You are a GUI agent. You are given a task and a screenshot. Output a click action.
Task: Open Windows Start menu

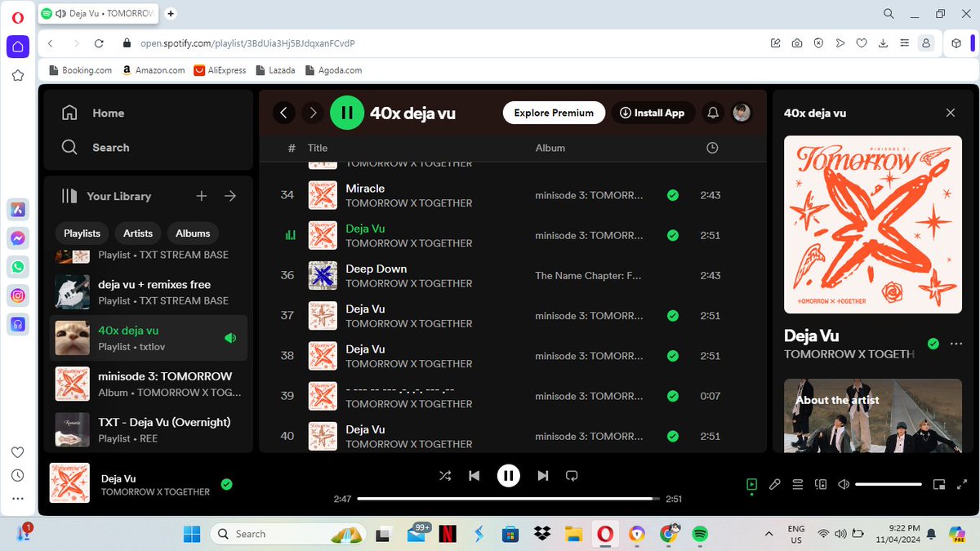click(x=192, y=534)
